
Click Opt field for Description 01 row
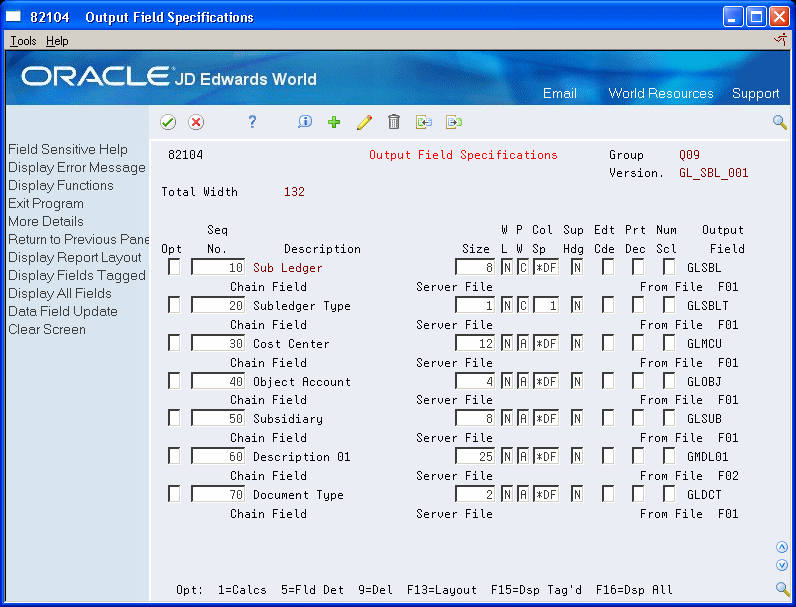(x=174, y=456)
